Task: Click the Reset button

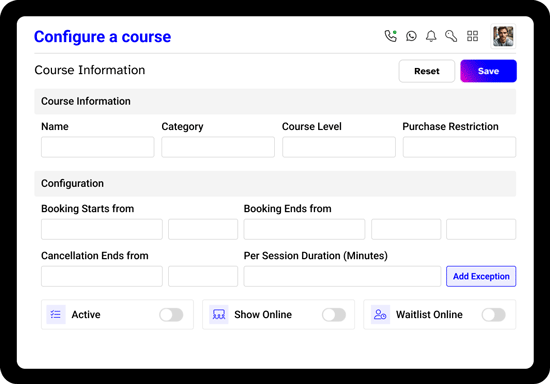Action: pos(427,71)
